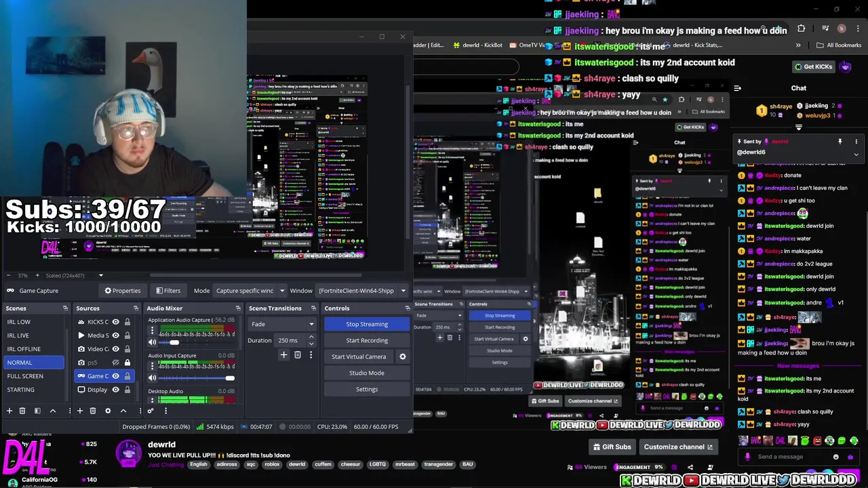Screen dimensions: 868x488
Task: Collapse Kick chat panel arrow icon
Action: (x=737, y=88)
